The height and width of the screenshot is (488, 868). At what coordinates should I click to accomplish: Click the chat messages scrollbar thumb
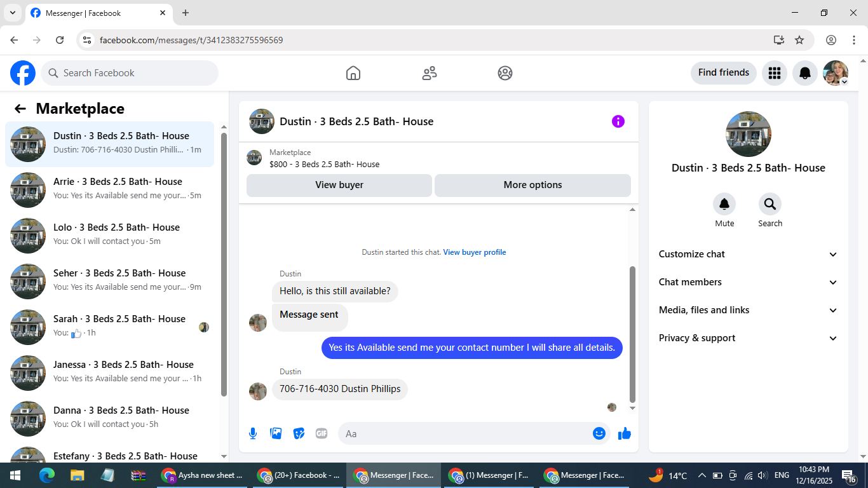pyautogui.click(x=632, y=334)
